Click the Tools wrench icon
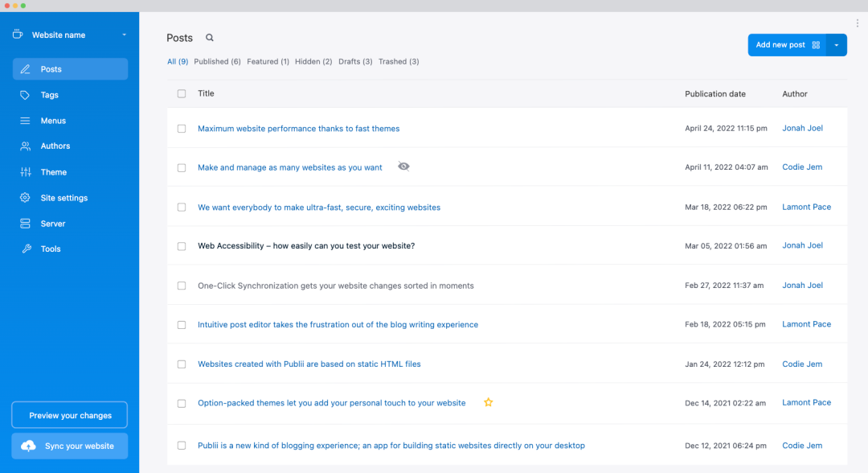 point(26,249)
